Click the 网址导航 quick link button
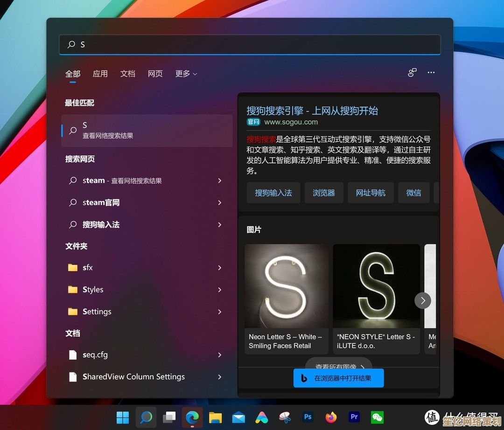 [x=371, y=193]
